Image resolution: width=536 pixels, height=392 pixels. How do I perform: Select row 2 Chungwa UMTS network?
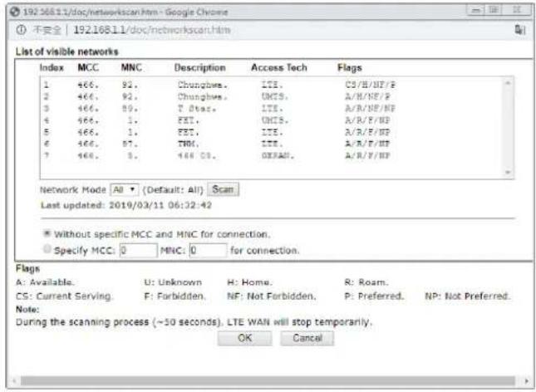pos(219,96)
